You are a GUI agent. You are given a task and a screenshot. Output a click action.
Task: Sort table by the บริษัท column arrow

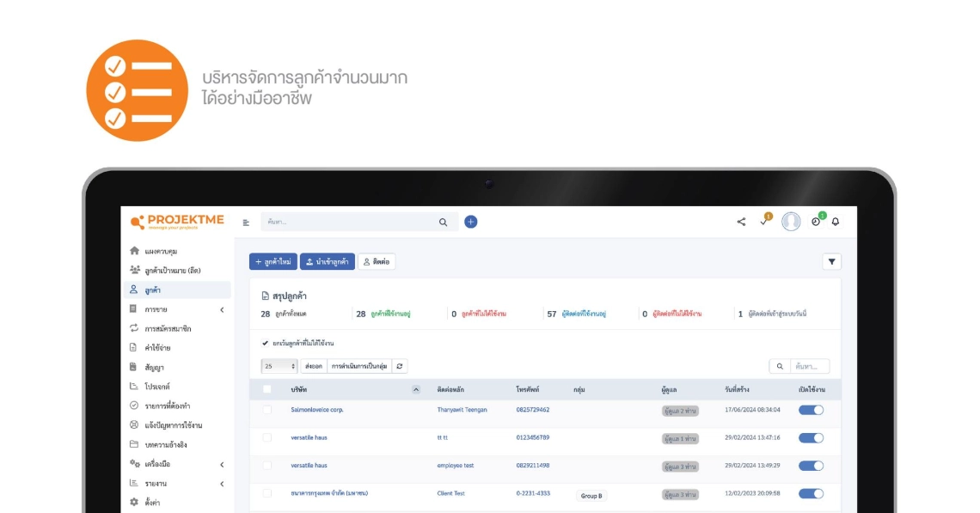point(416,389)
